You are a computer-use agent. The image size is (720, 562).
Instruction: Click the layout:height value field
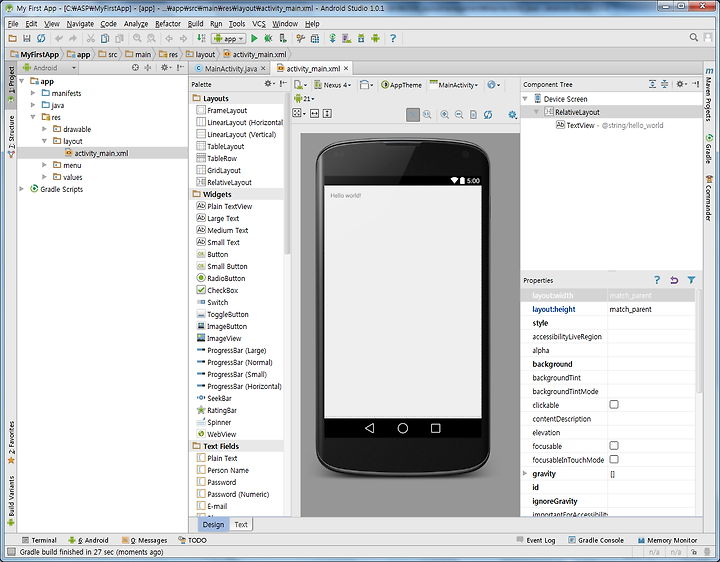(651, 309)
